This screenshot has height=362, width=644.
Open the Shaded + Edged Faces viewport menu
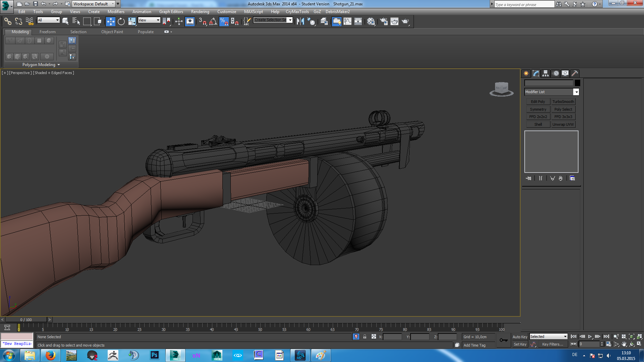click(x=53, y=73)
